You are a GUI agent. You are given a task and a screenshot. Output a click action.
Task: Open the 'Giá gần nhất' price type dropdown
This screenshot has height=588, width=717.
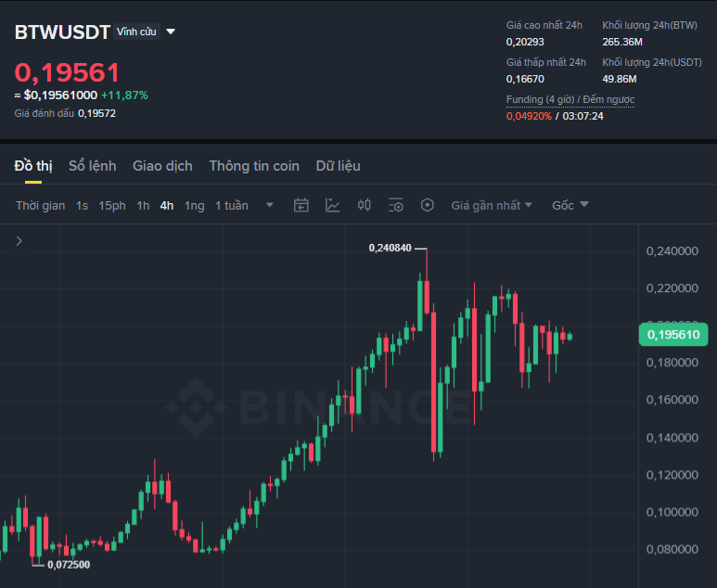coord(492,205)
